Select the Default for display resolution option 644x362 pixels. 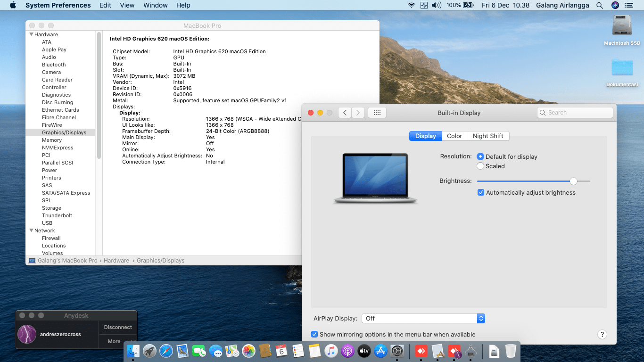click(x=480, y=156)
